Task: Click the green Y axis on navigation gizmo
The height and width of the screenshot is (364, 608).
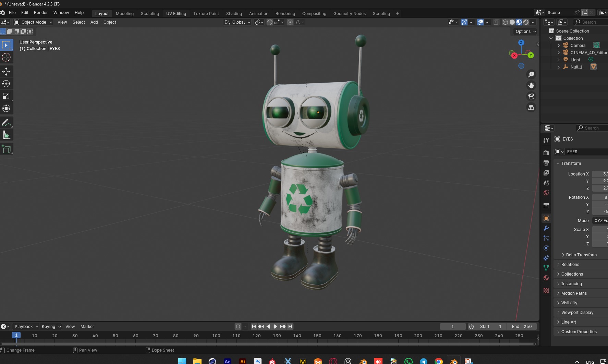Action: point(531,55)
